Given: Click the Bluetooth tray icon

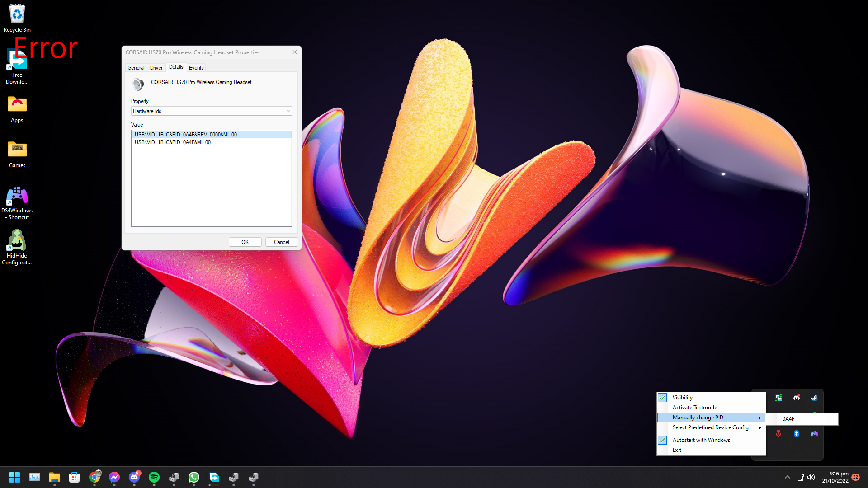Looking at the screenshot, I should pos(797,434).
